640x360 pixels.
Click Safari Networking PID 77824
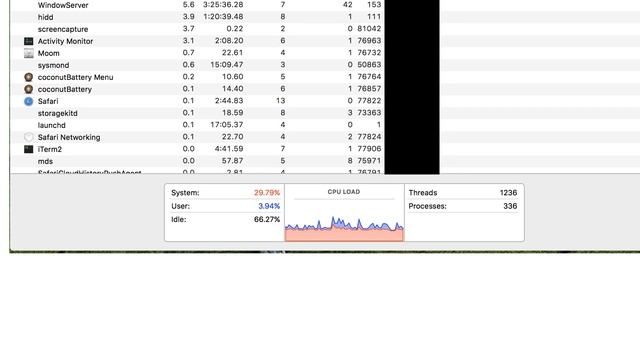tap(369, 137)
